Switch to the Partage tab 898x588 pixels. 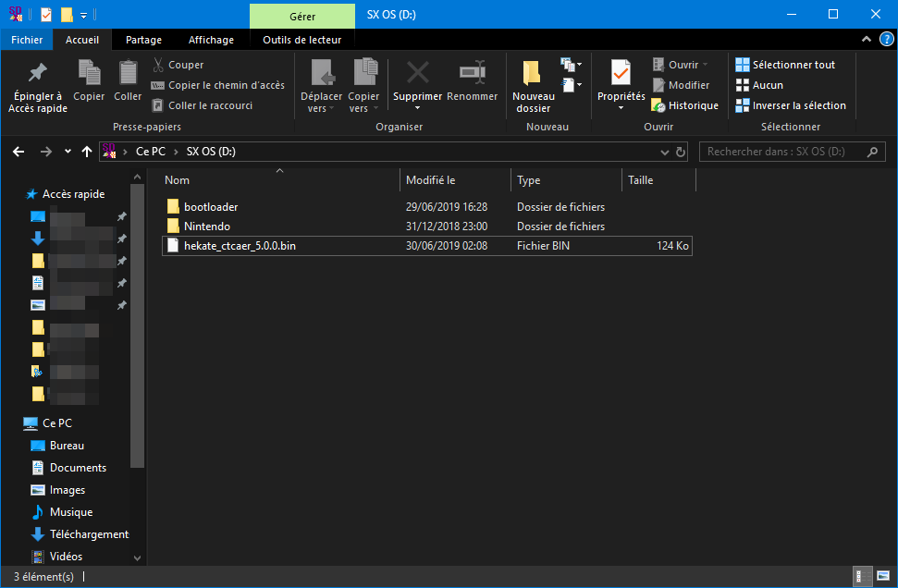click(143, 40)
